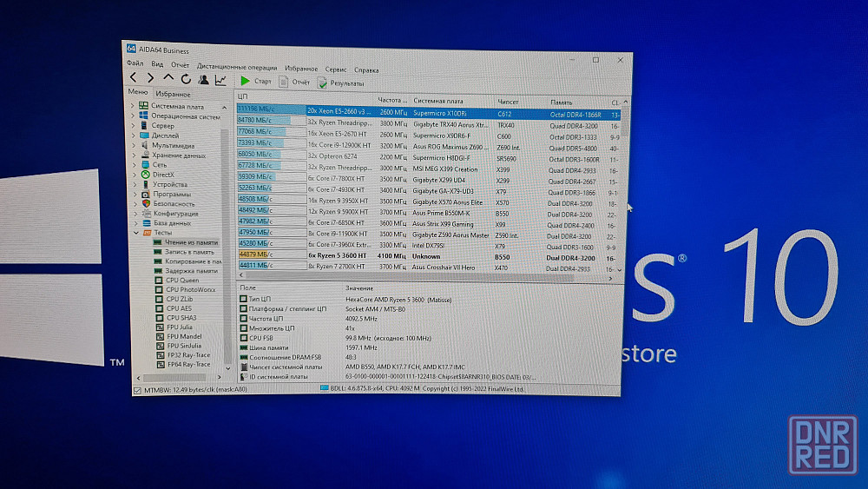The height and width of the screenshot is (489, 868).
Task: Select Устройства icon in tree
Action: click(x=146, y=184)
